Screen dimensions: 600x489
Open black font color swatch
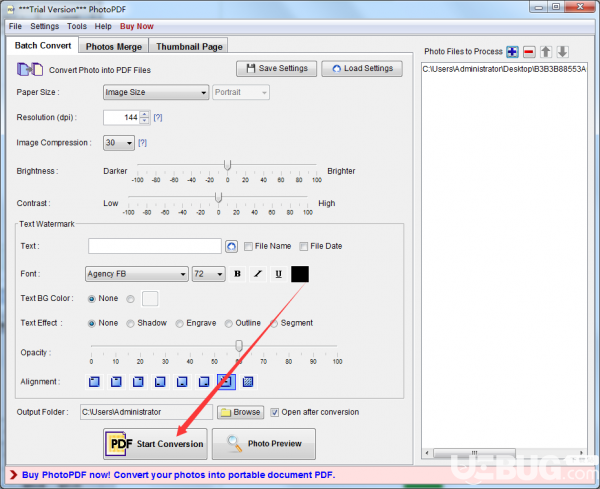click(300, 274)
